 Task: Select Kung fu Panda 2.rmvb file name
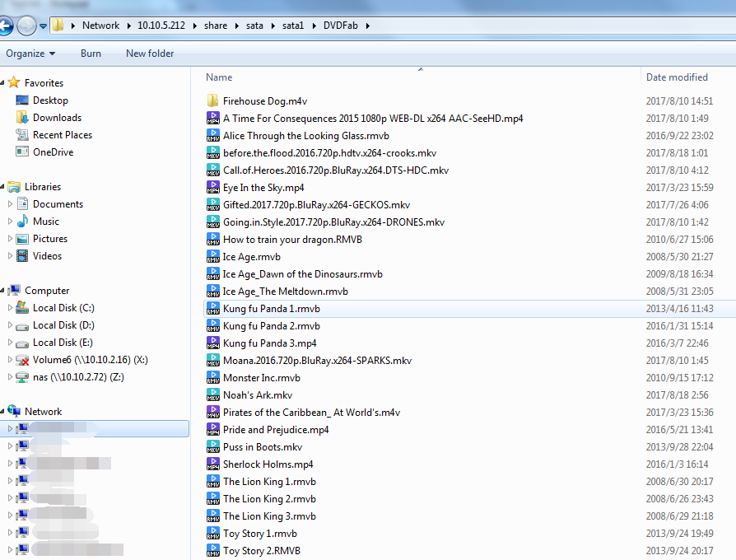pyautogui.click(x=272, y=326)
